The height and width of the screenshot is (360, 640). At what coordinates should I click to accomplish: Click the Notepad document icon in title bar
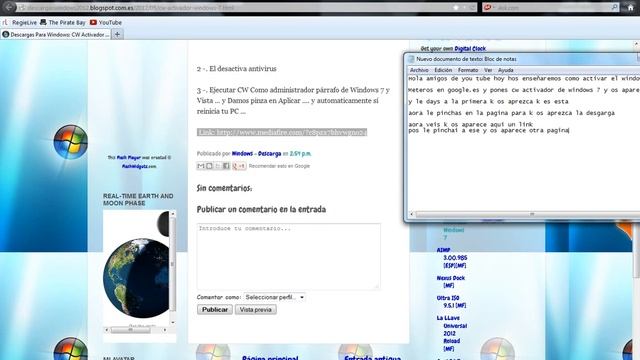click(411, 59)
